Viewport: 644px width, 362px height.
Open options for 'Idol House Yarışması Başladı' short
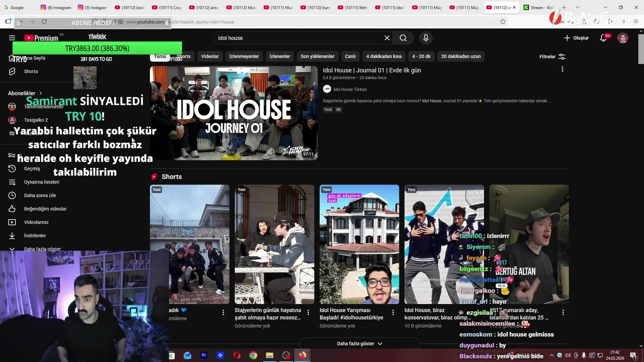tap(393, 312)
